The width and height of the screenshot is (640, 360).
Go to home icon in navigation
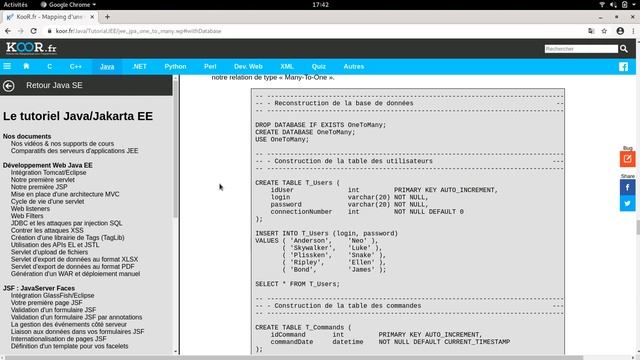[x=26, y=66]
